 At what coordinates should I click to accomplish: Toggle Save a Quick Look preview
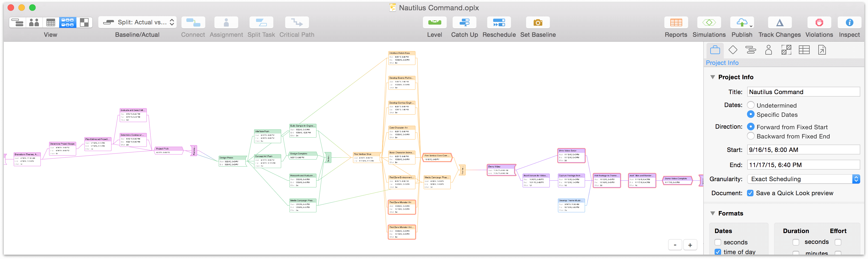pyautogui.click(x=751, y=193)
